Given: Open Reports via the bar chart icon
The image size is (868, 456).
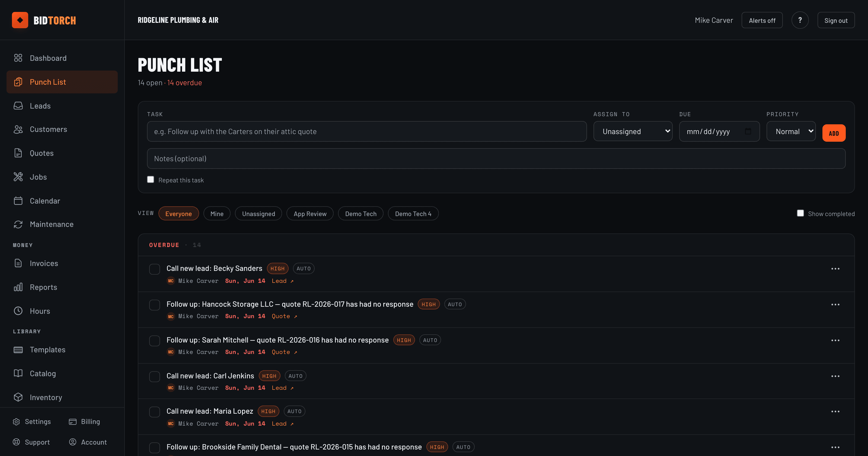Looking at the screenshot, I should point(18,287).
